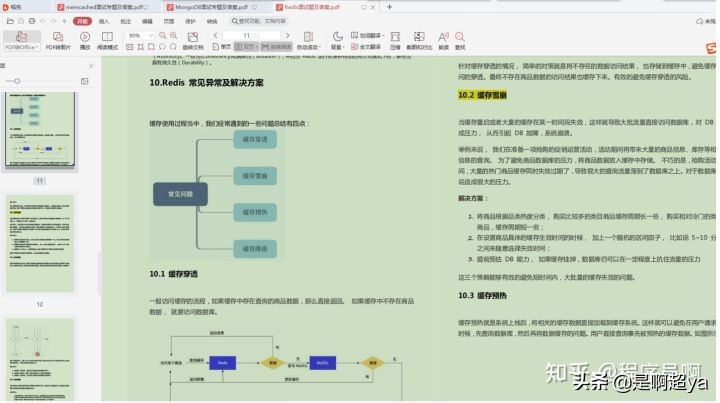Click the zoom in magnifier icon

(174, 35)
